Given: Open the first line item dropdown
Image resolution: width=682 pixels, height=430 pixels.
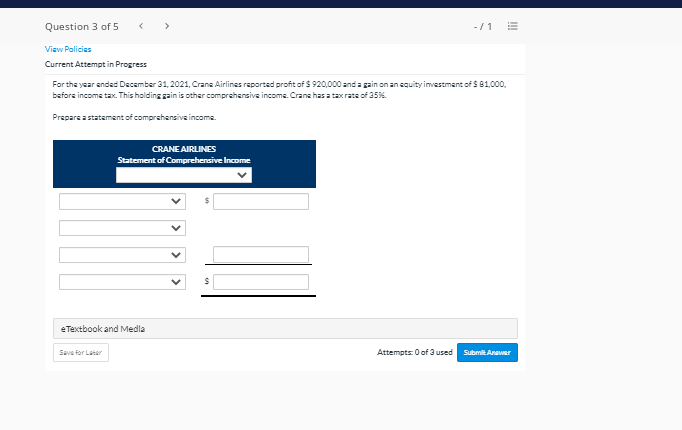Looking at the screenshot, I should [122, 201].
